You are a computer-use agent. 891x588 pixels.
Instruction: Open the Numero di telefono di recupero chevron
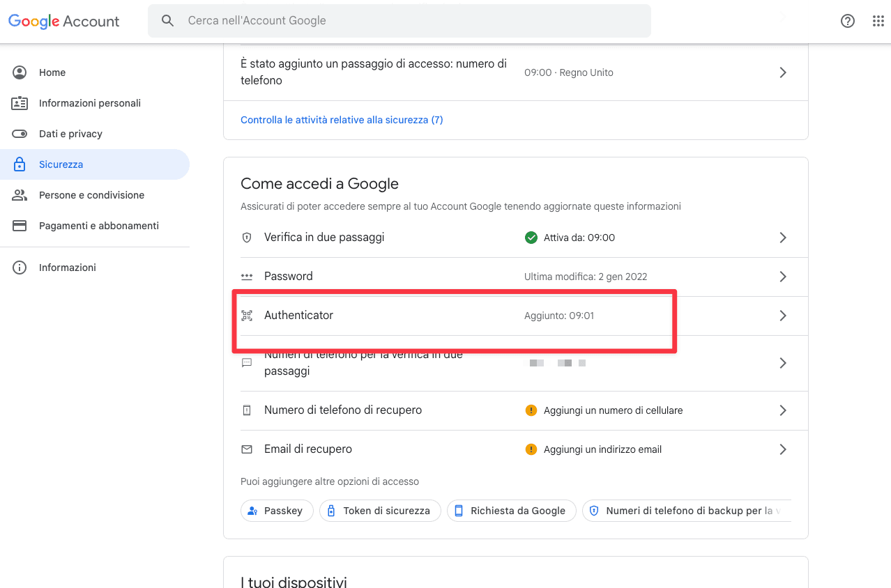tap(783, 410)
